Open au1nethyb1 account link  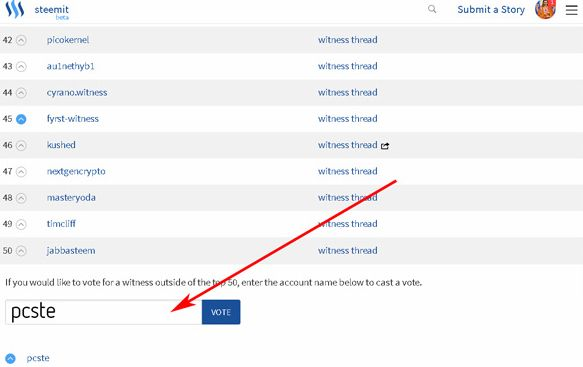coord(70,66)
